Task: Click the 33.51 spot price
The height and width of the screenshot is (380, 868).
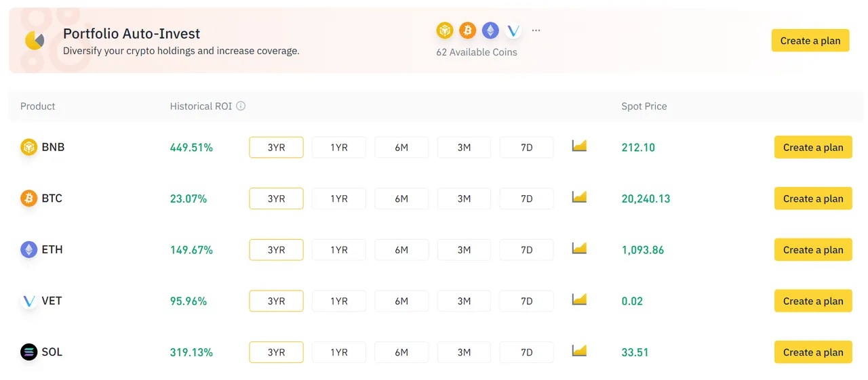Action: tap(635, 352)
